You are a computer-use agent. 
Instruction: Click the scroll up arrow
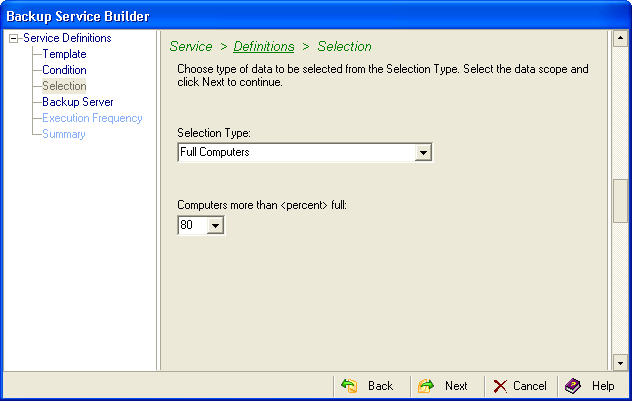(x=620, y=39)
